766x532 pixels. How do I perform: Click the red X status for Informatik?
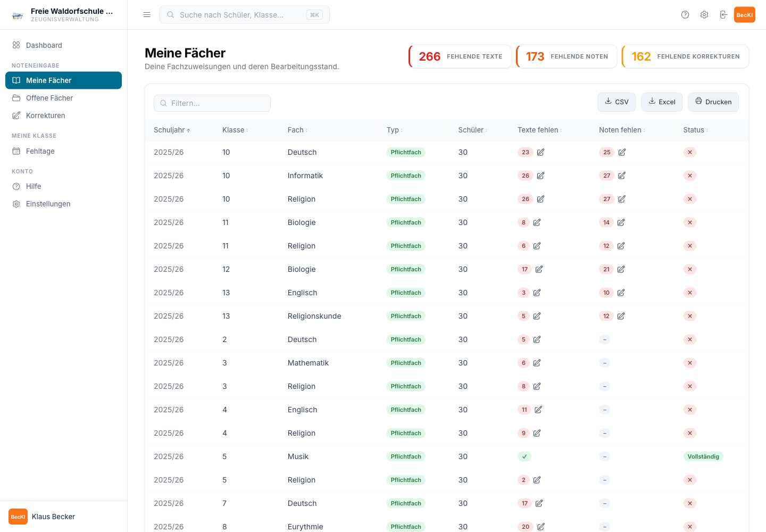pos(690,176)
